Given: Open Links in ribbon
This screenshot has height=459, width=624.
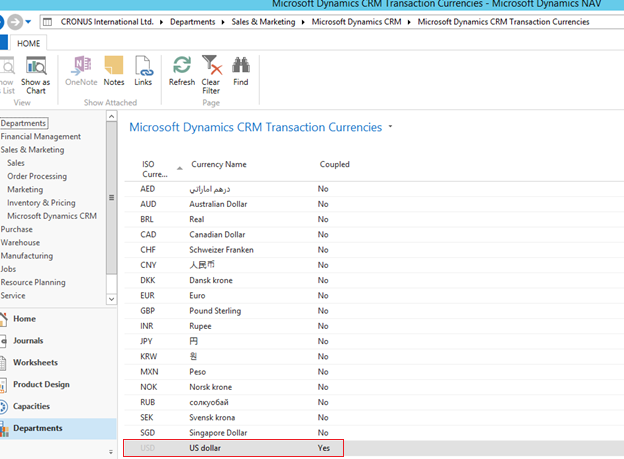Looking at the screenshot, I should (x=143, y=71).
